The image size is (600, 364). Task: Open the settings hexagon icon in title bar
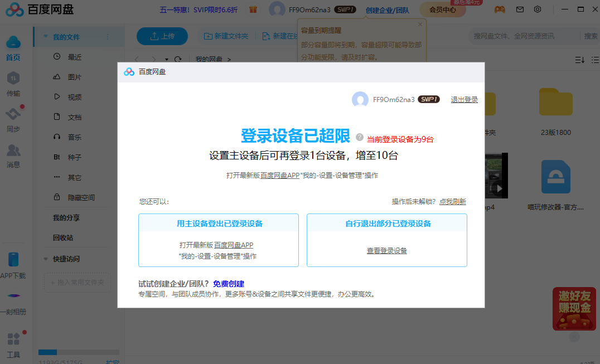[x=538, y=9]
